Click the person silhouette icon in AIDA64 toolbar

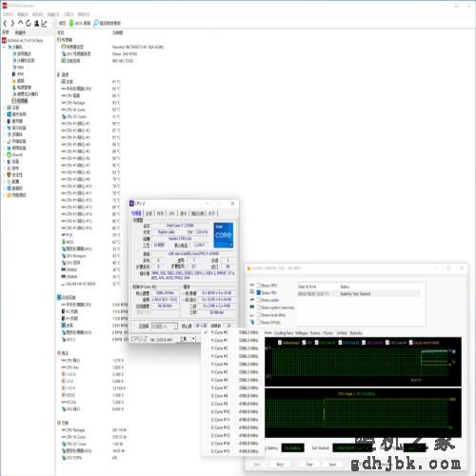pyautogui.click(x=36, y=23)
